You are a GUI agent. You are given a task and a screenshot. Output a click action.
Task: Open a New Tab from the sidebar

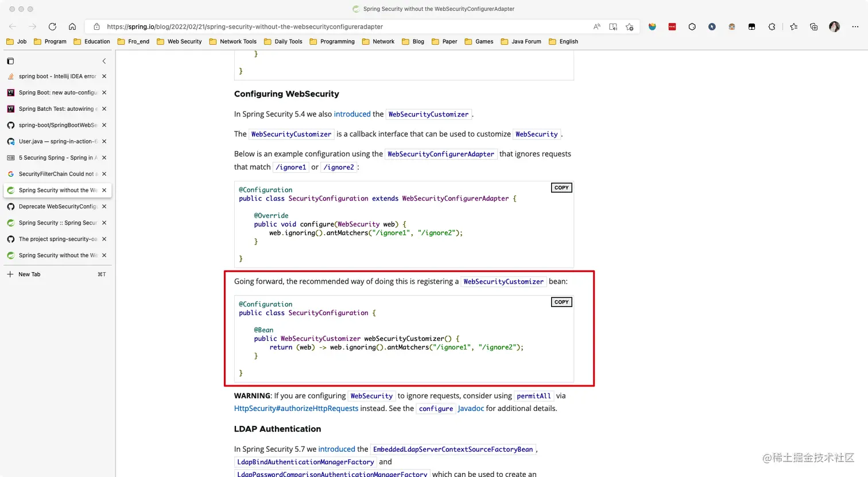(56, 274)
